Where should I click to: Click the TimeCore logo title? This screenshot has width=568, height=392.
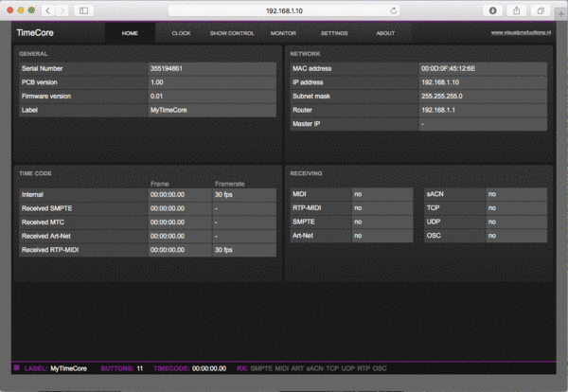point(35,32)
